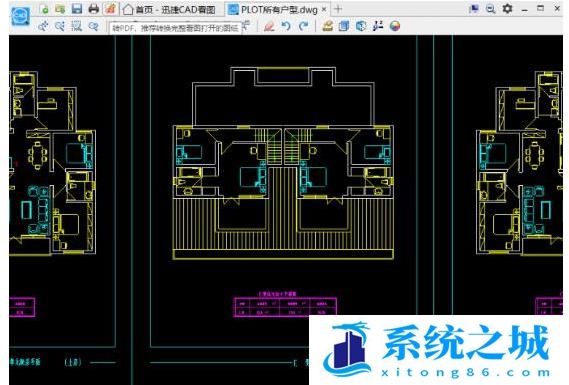Close the PLOT所有户型.dwg tab
The width and height of the screenshot is (569, 385).
[324, 9]
